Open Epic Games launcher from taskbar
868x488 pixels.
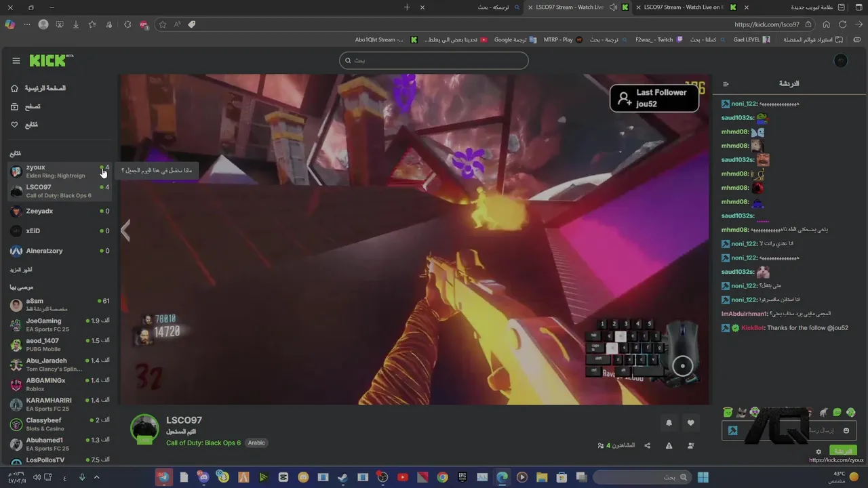coord(462,477)
